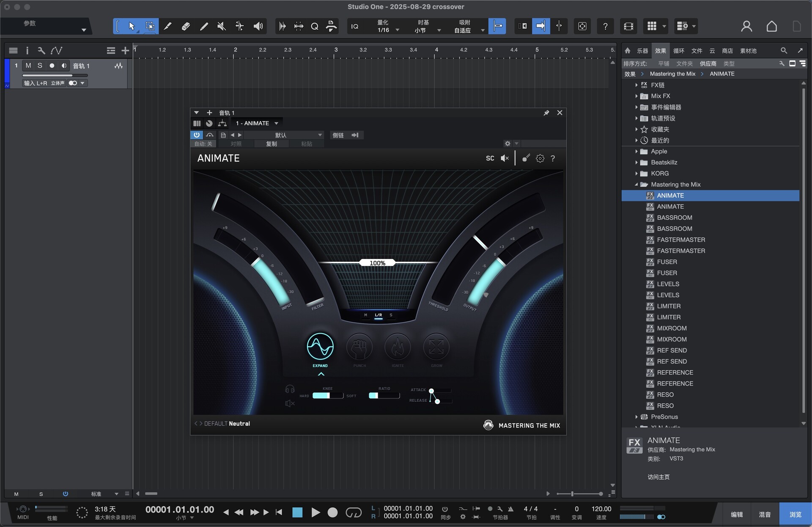Select the EXPAND mode icon
Image resolution: width=812 pixels, height=527 pixels.
[320, 347]
